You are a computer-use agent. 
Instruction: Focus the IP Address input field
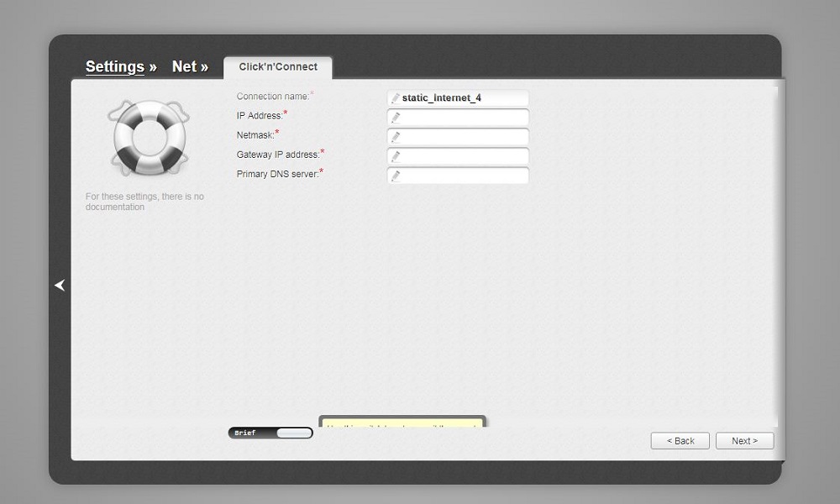click(458, 118)
